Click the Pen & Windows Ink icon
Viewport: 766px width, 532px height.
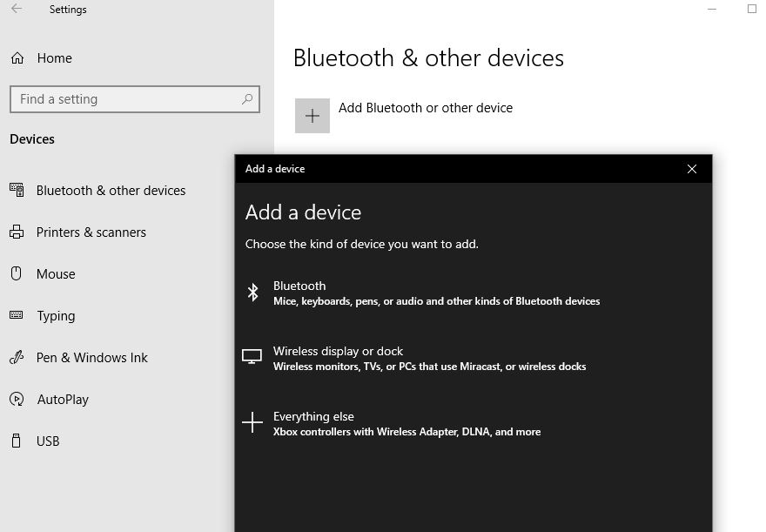point(17,358)
